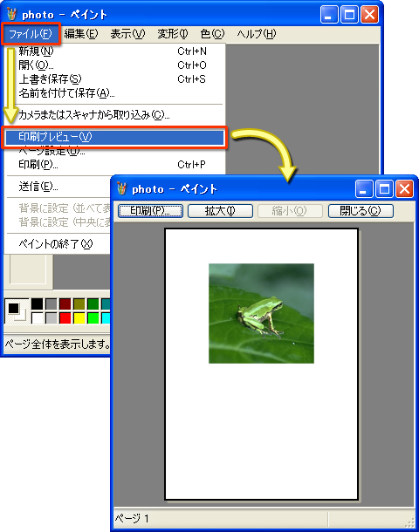Click the frog photo in preview page
The width and height of the screenshot is (419, 532).
[261, 313]
